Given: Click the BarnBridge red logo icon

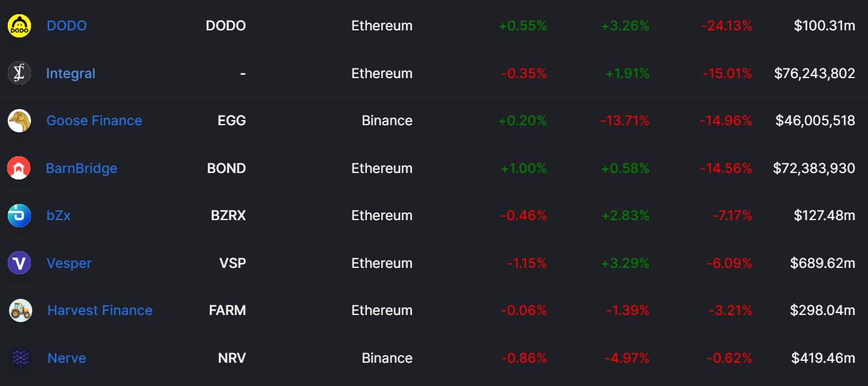Looking at the screenshot, I should (x=19, y=168).
